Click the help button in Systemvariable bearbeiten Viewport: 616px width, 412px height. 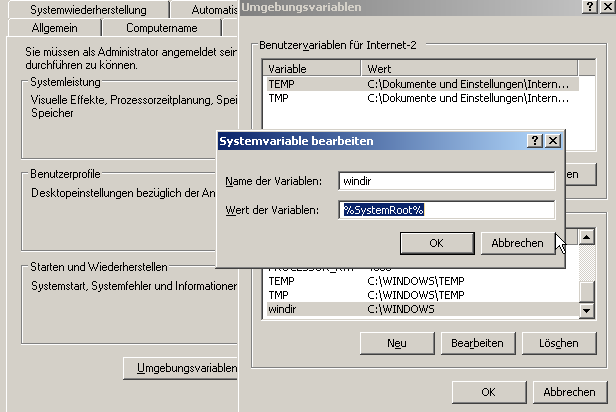(536, 141)
